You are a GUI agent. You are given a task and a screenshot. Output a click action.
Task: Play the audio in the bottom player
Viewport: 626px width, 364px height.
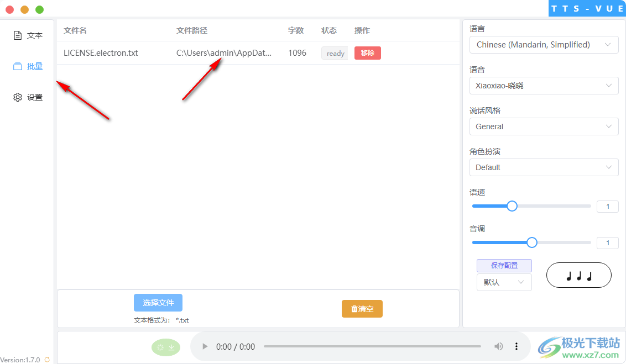[x=205, y=346]
